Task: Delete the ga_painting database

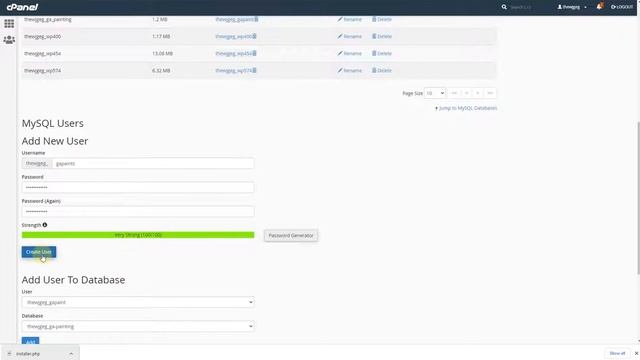Action: click(382, 19)
